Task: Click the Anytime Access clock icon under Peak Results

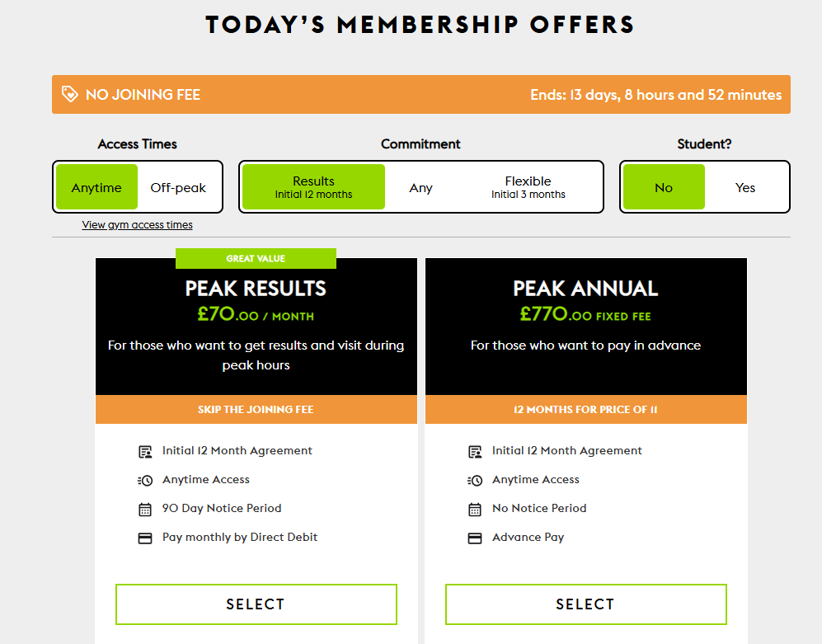Action: click(x=145, y=479)
